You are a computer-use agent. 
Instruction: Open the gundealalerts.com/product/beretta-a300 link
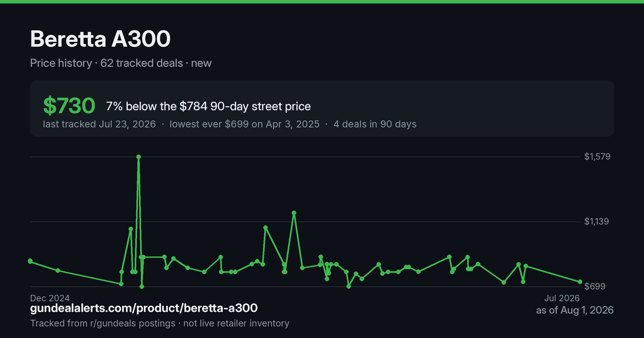144,308
